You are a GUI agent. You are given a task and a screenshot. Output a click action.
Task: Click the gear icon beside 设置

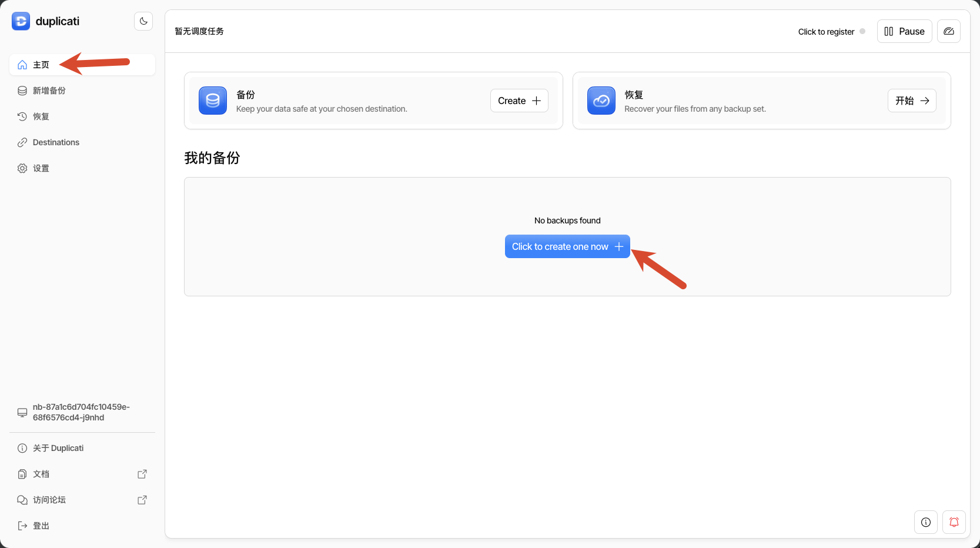22,168
